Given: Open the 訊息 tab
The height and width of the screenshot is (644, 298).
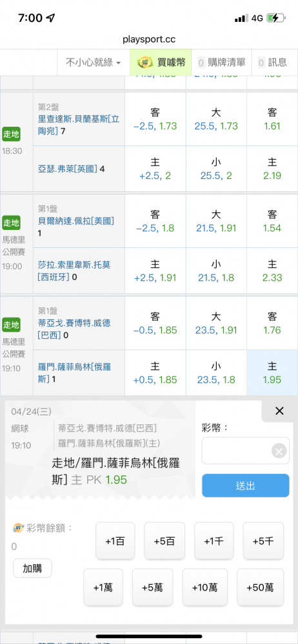Looking at the screenshot, I should click(272, 62).
